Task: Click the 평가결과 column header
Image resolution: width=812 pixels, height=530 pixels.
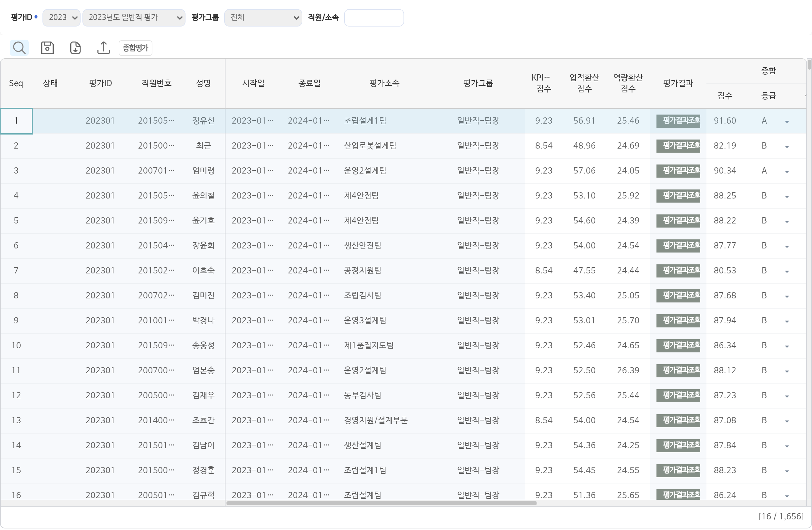Action: pos(678,83)
